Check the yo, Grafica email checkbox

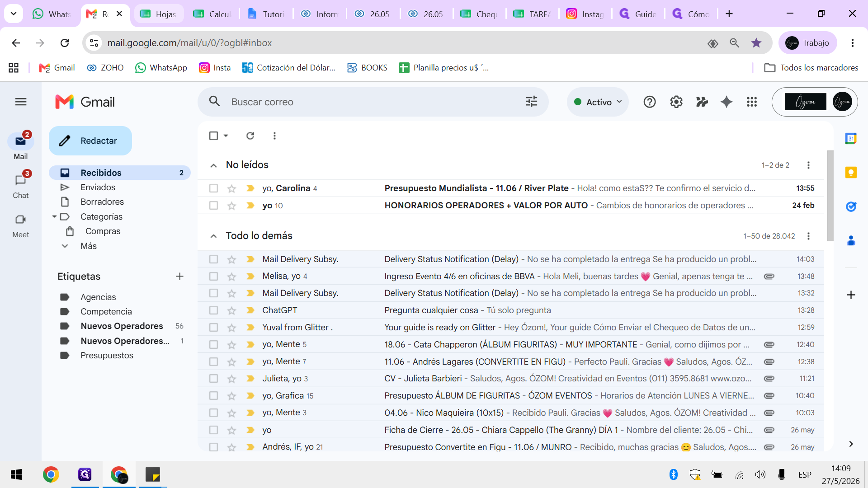(x=213, y=396)
